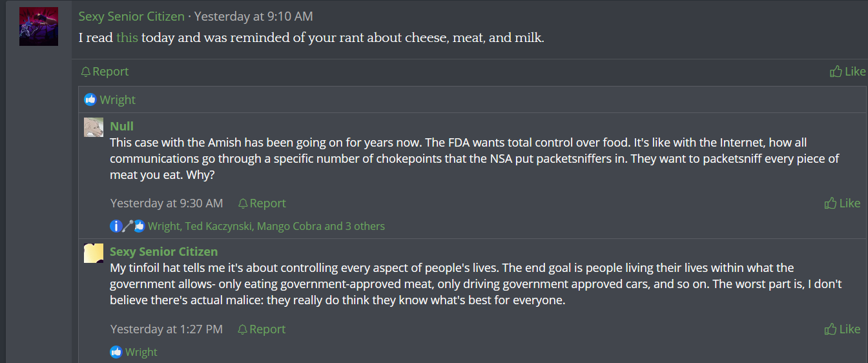
Task: Click the blue like reaction icon beside the bottom Wright
Action: (x=116, y=352)
